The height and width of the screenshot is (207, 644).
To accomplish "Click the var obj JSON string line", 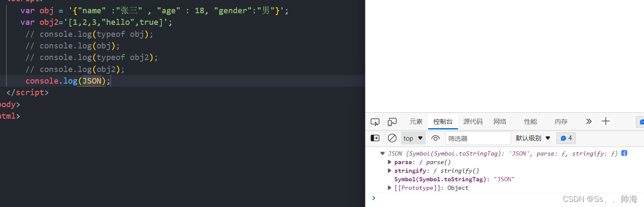I will pyautogui.click(x=155, y=11).
